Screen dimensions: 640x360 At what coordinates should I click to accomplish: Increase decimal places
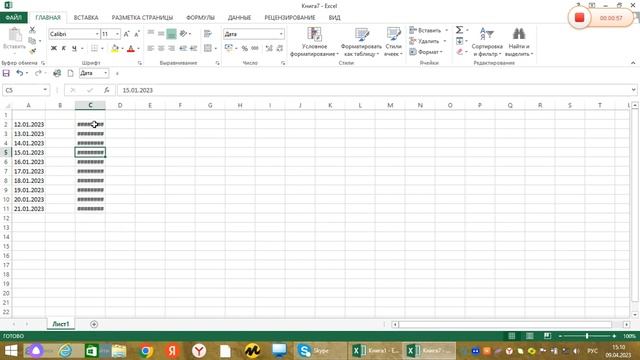[x=269, y=48]
